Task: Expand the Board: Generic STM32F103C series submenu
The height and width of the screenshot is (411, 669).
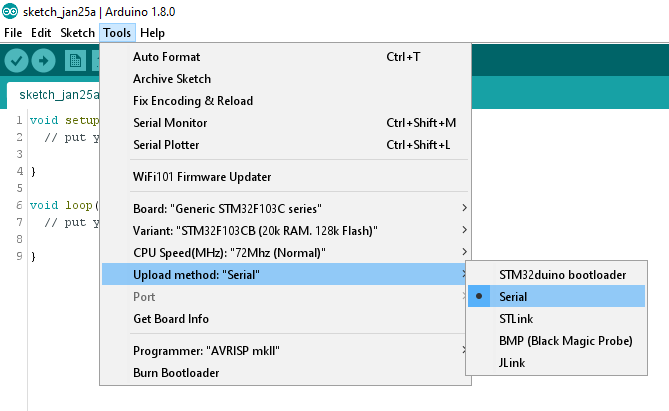Action: (285, 209)
